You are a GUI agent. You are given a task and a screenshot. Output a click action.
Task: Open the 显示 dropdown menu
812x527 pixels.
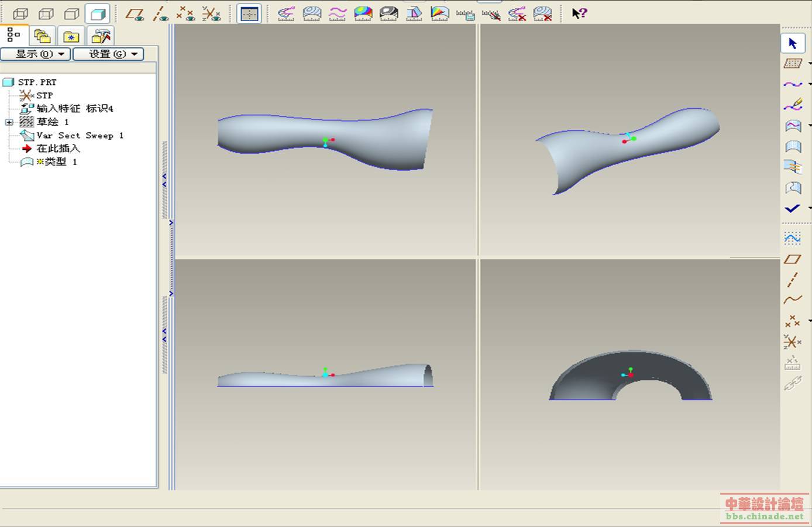point(36,54)
